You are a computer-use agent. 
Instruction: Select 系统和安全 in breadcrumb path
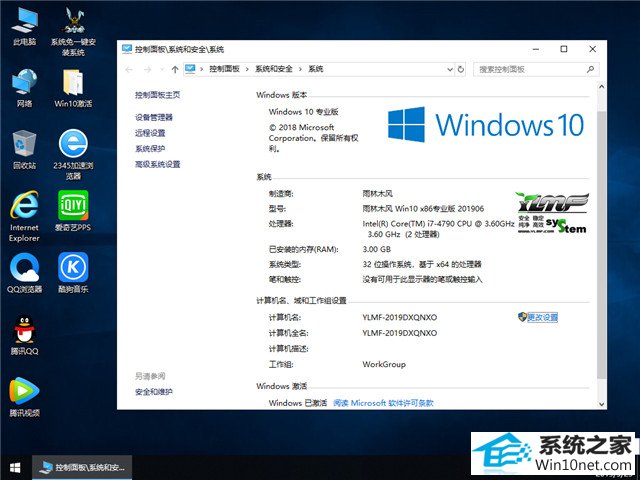pos(273,69)
